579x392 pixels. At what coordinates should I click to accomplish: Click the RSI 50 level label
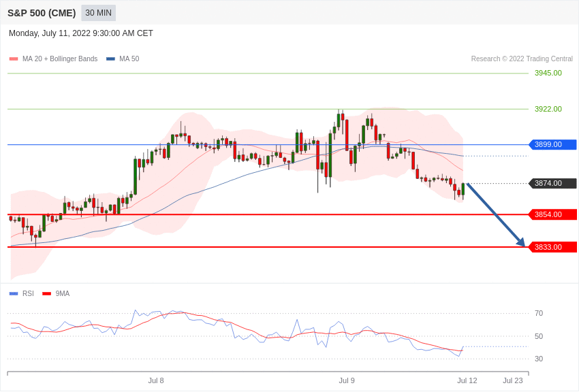539,336
